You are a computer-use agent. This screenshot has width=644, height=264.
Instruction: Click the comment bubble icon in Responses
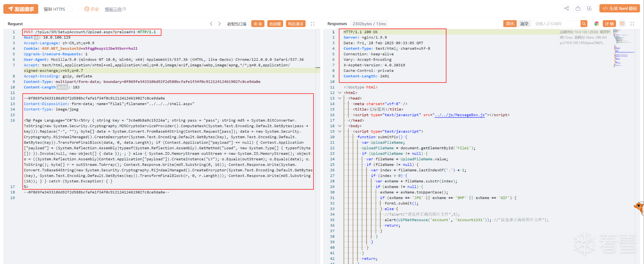[x=622, y=24]
